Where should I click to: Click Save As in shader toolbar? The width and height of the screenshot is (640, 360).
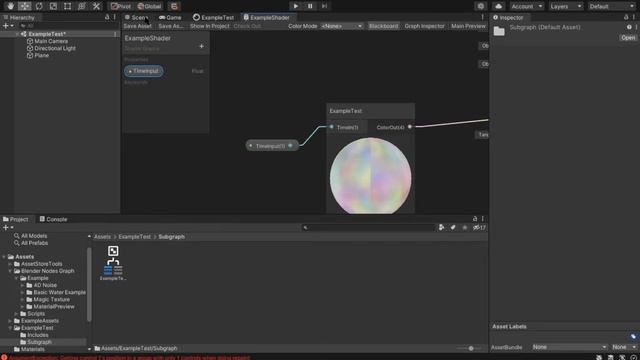coord(171,26)
